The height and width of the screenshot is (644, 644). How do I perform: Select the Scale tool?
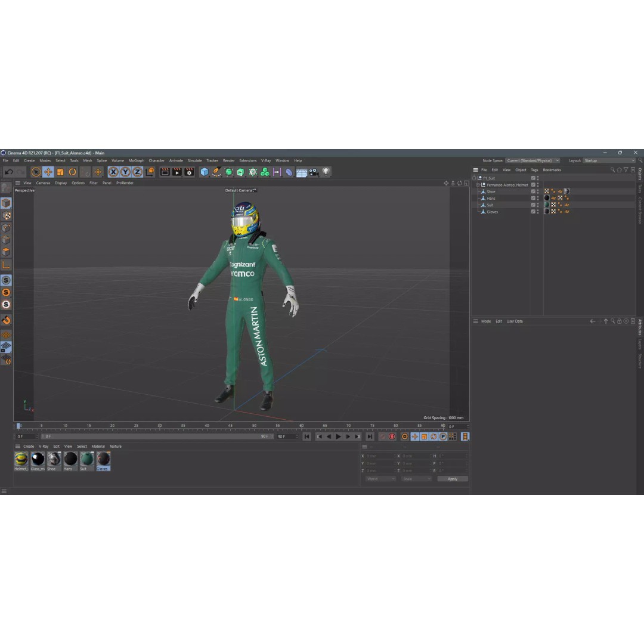coord(60,172)
